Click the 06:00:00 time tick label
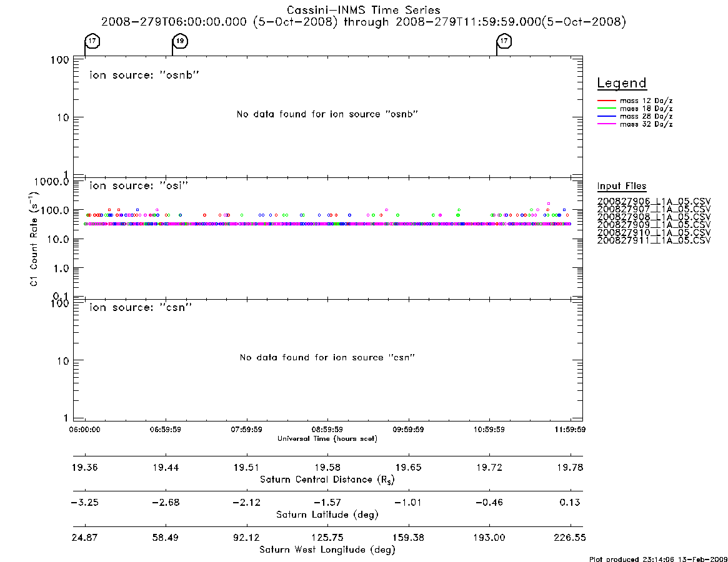This screenshot has width=728, height=562. click(84, 430)
